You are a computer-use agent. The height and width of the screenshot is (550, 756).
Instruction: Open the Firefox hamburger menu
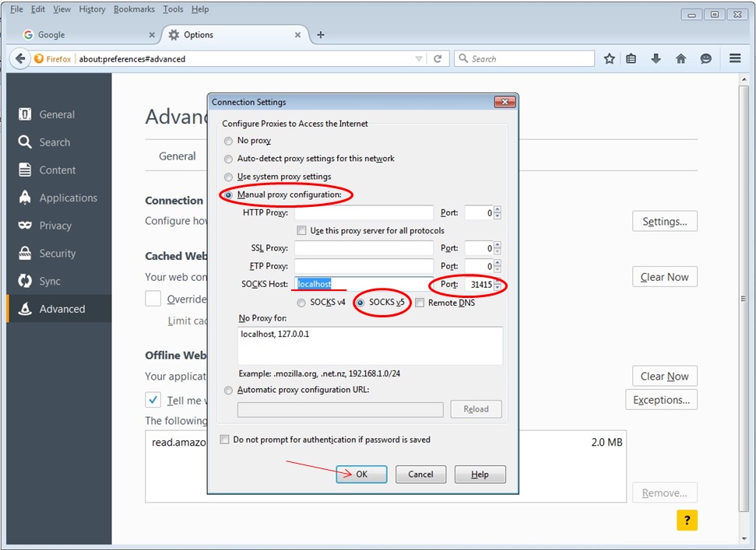tap(734, 58)
